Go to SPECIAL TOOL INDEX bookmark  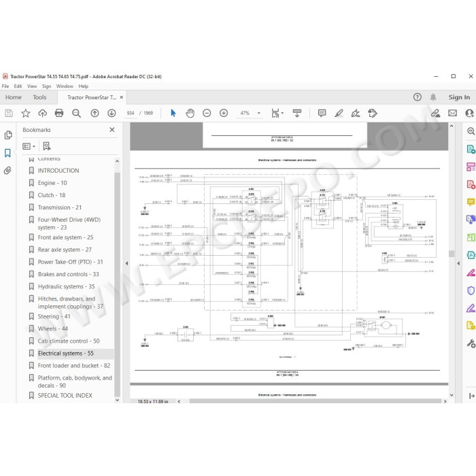(x=65, y=396)
